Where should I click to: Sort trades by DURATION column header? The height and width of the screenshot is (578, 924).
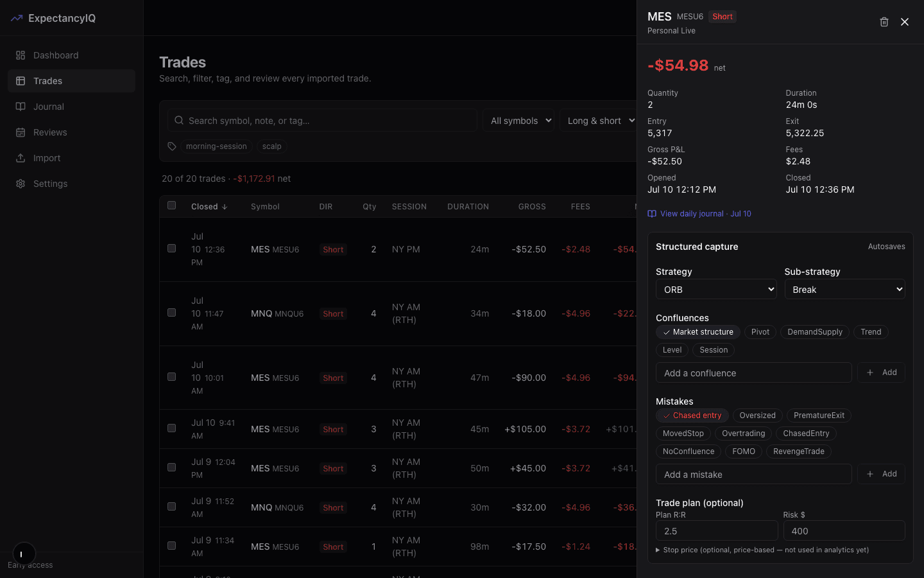click(x=468, y=207)
